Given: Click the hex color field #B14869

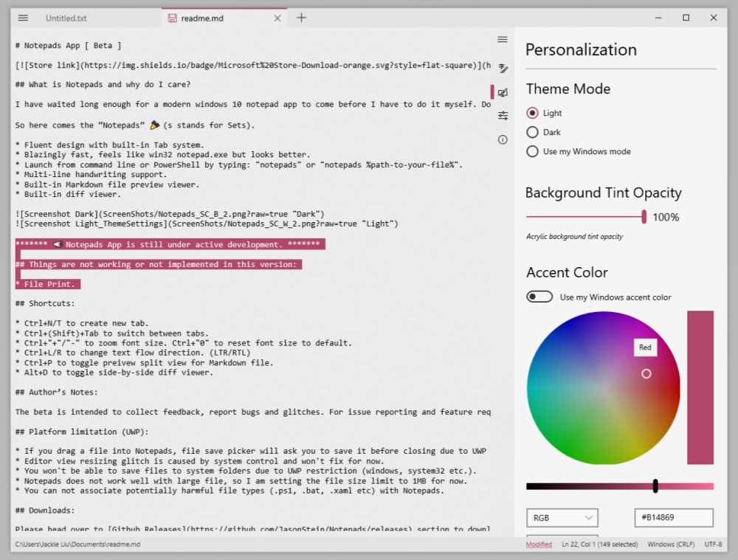Looking at the screenshot, I should point(674,518).
